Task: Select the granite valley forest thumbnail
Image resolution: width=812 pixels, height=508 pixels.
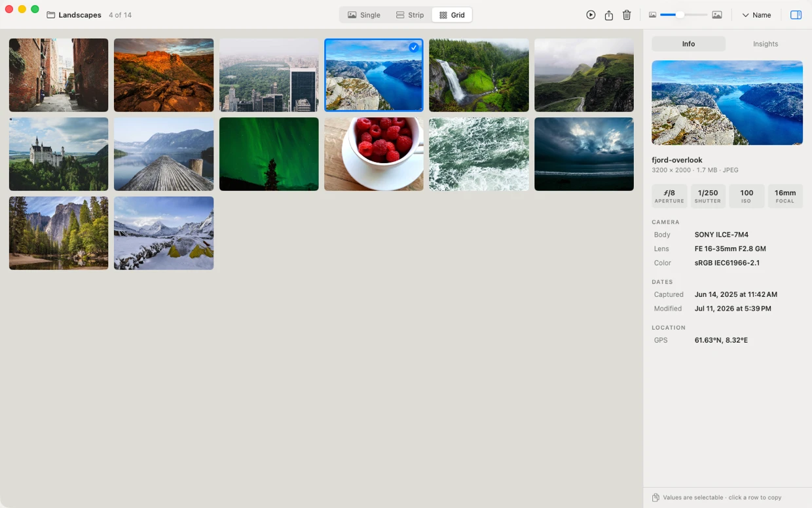Action: pyautogui.click(x=59, y=233)
